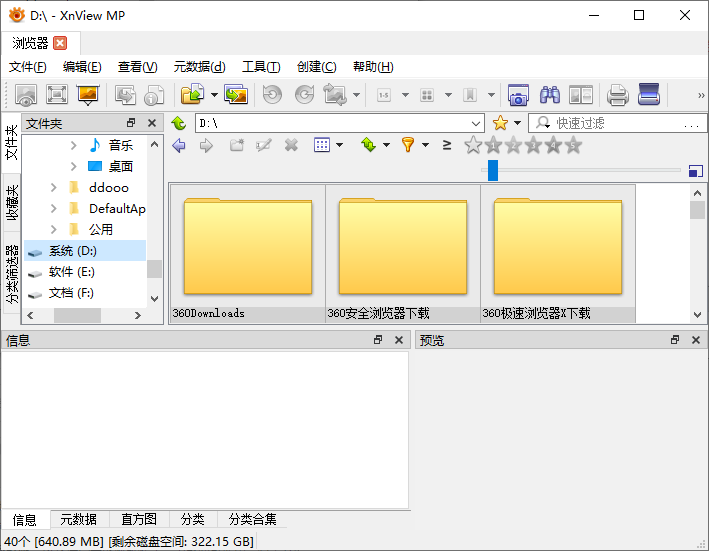Rotate counterclockwise toolbar icon

(x=272, y=95)
